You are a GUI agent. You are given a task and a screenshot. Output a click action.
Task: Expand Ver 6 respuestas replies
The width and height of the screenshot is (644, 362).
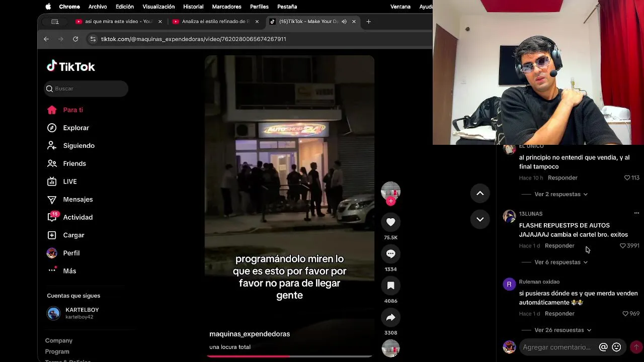(x=561, y=262)
